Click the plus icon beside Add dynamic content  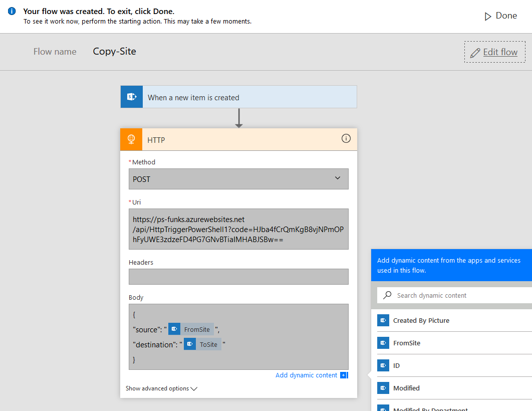pyautogui.click(x=344, y=375)
